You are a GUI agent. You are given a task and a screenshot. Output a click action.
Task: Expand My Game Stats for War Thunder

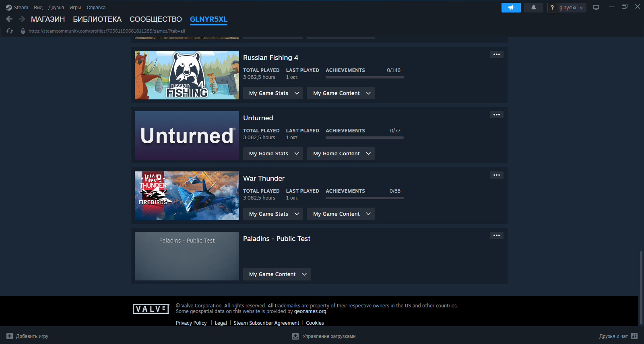coord(273,214)
